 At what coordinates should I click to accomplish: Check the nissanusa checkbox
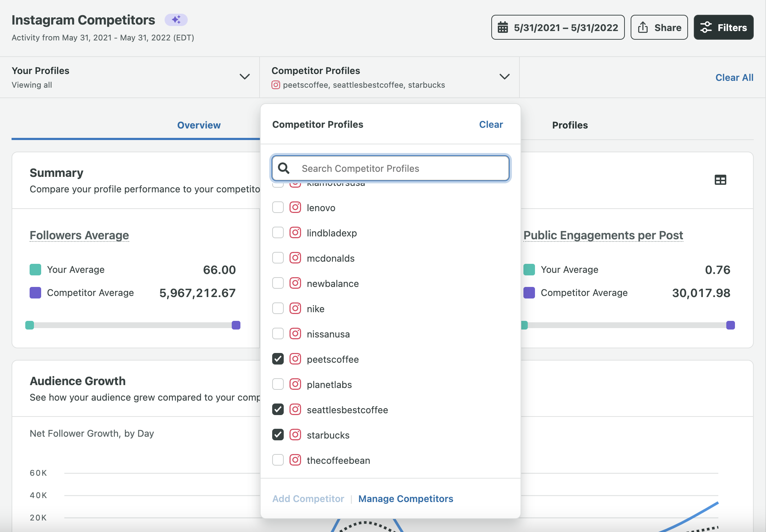[278, 334]
